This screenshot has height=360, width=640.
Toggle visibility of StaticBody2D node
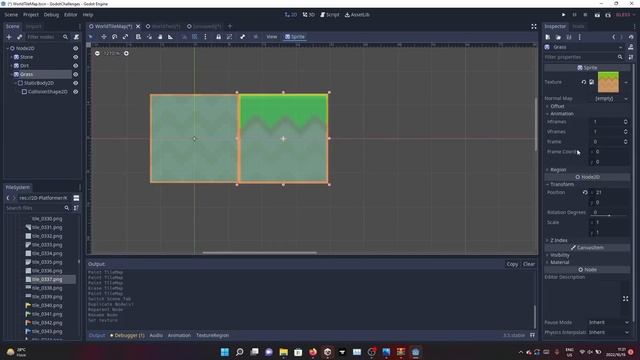tap(76, 83)
